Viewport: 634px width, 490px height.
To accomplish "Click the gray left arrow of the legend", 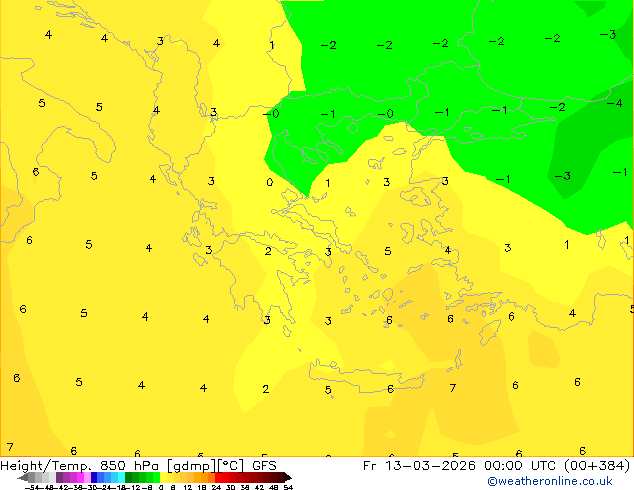I will coord(23,478).
